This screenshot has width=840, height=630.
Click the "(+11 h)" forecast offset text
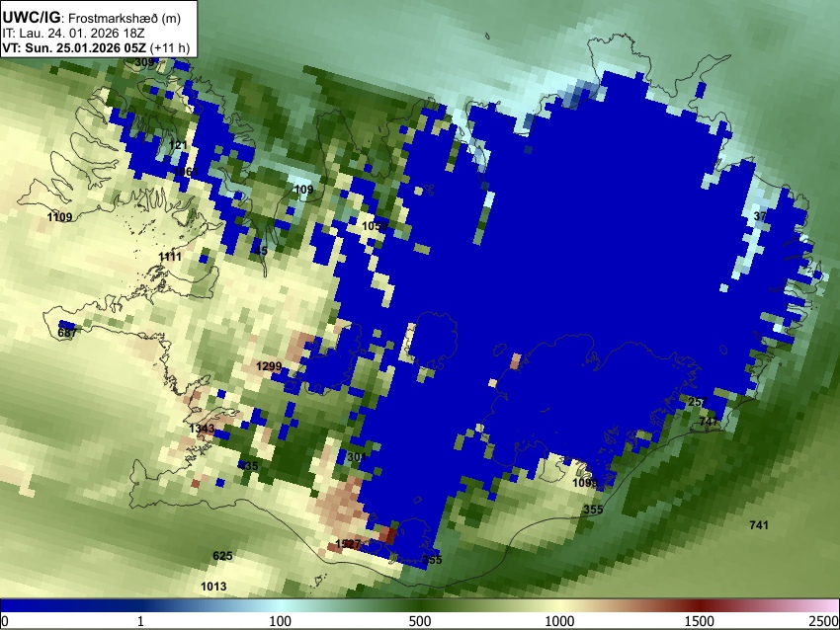(170, 47)
